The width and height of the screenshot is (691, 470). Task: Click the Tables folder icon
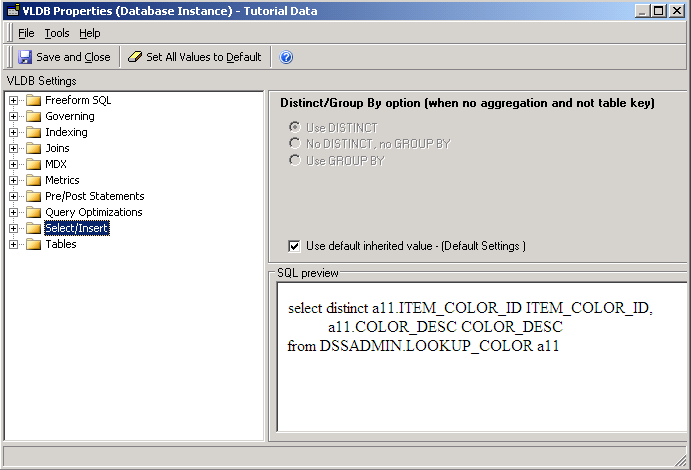(34, 244)
